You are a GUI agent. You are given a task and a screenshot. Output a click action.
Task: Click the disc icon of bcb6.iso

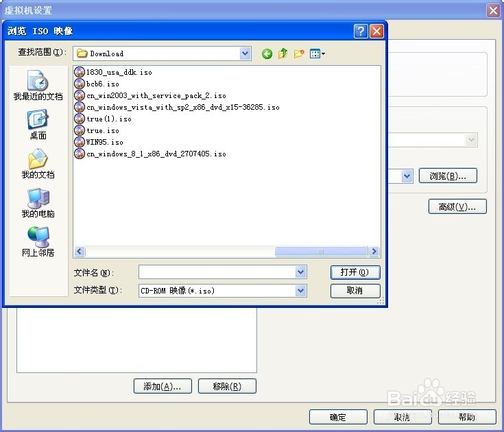coord(80,84)
